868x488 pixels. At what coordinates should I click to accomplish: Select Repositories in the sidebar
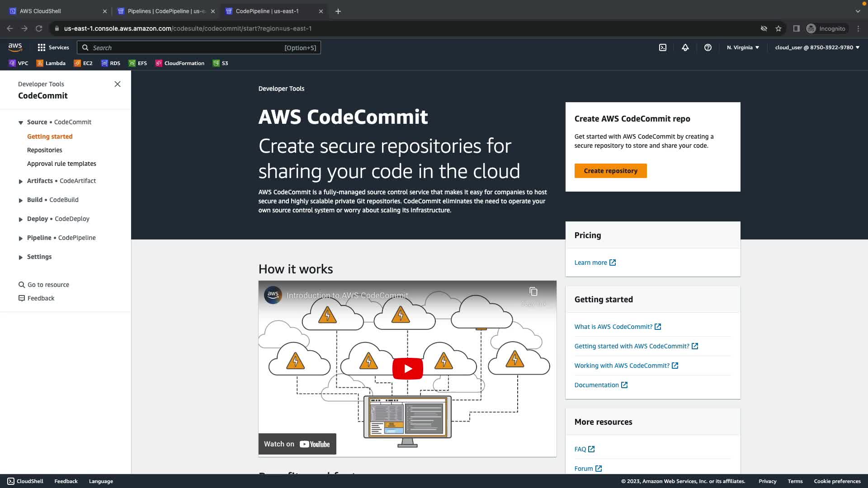click(x=44, y=150)
